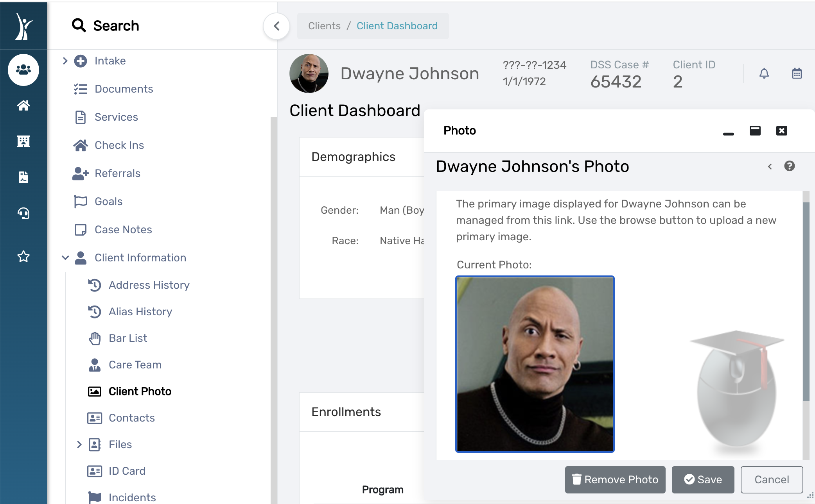Expand the Intake menu chevron
The width and height of the screenshot is (815, 504).
tap(65, 61)
